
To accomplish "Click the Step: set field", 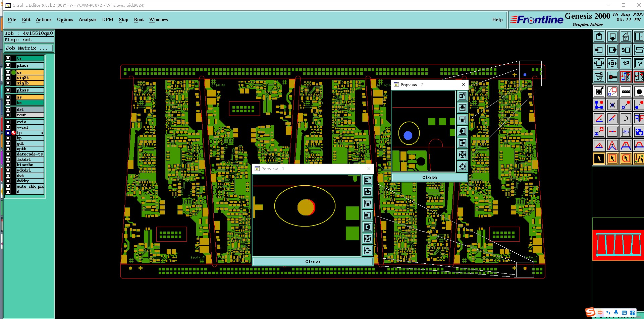I will [x=29, y=40].
